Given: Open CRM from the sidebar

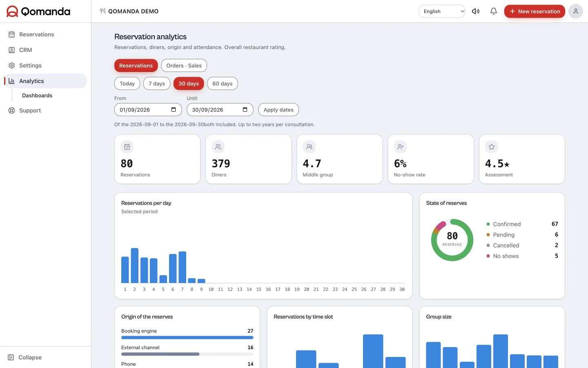Looking at the screenshot, I should point(45,50).
